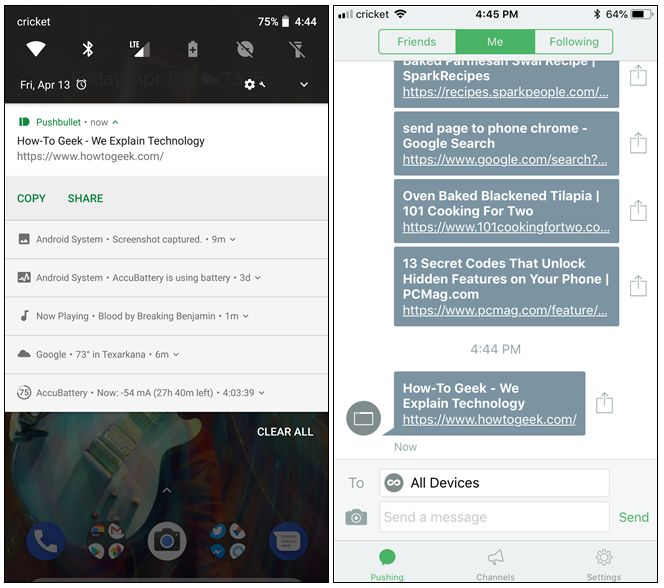Tap the cloud weather icon in Google row
The width and height of the screenshot is (664, 588).
pyautogui.click(x=24, y=354)
